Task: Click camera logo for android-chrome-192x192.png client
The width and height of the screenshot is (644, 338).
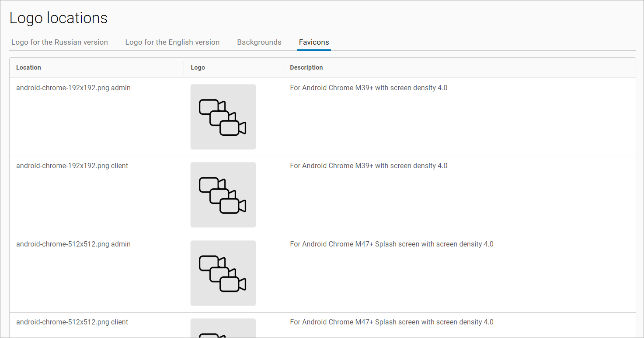Action: click(223, 195)
